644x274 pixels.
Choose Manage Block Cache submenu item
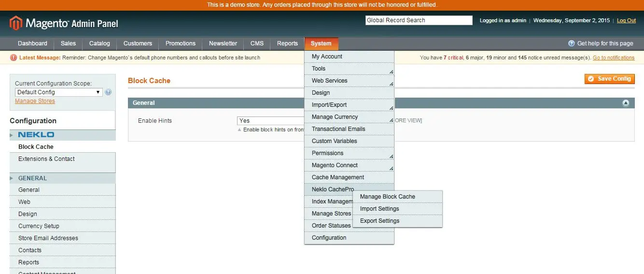pyautogui.click(x=398, y=197)
